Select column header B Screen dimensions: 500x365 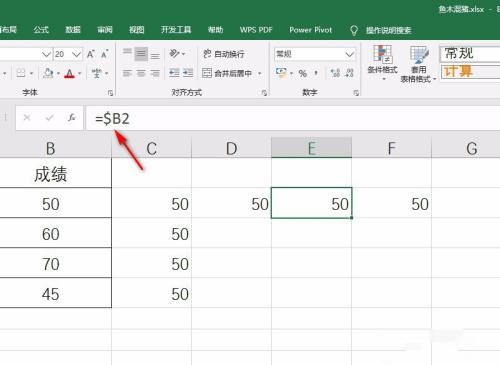click(51, 148)
